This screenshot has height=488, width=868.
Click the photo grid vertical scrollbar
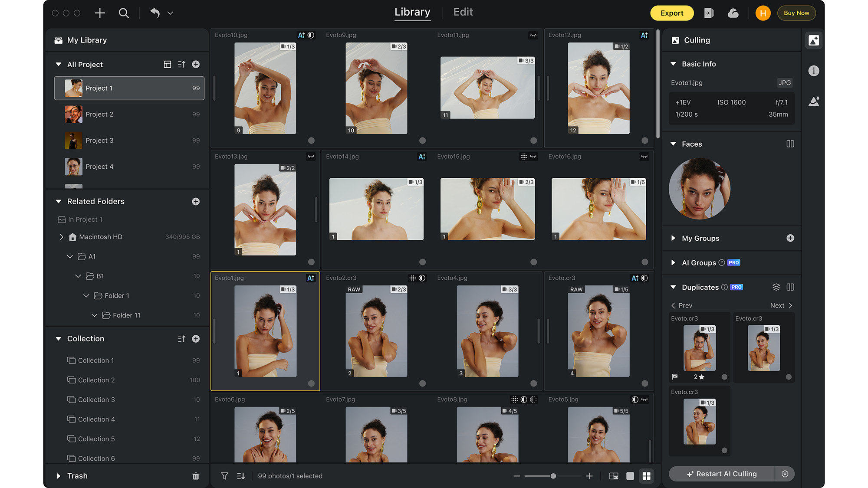point(658,85)
